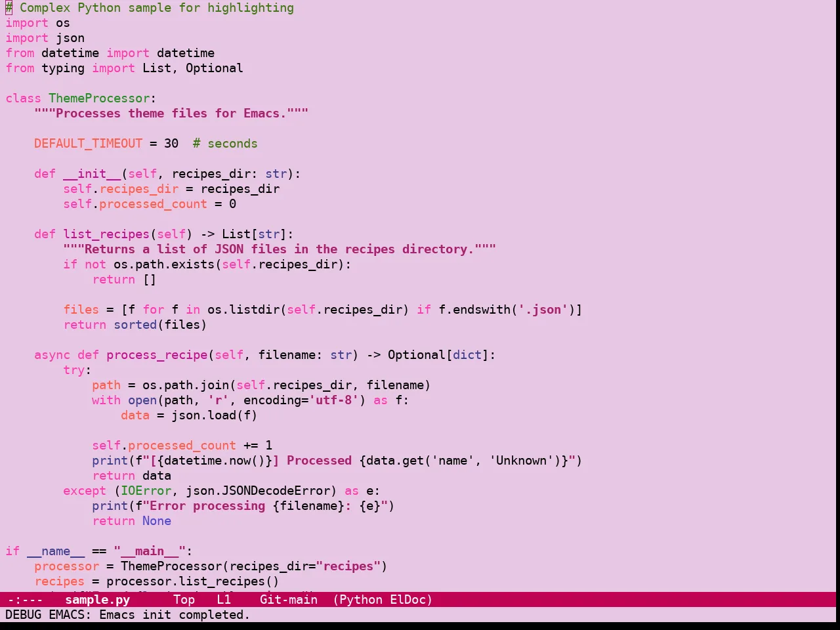Screen dimensions: 840x630
Task: Click 'os' in the import os line
Action: (x=63, y=23)
